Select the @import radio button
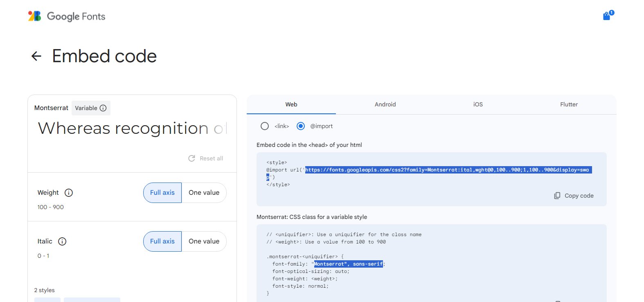644x302 pixels. point(301,126)
